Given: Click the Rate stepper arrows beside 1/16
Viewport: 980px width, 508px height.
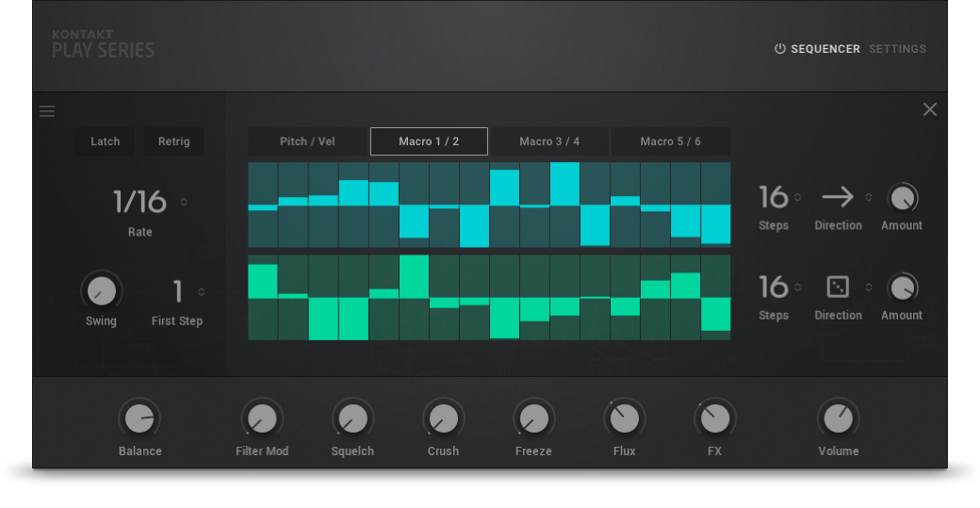Looking at the screenshot, I should 184,202.
